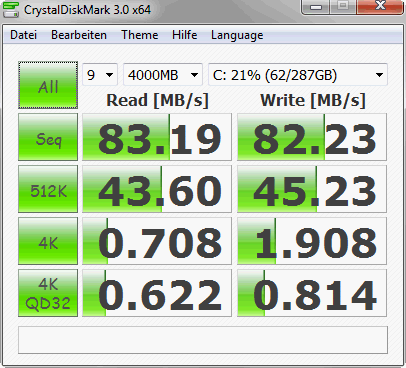Viewport: 406px width, 368px height.
Task: Click the 512K read result 43.60
Action: point(157,189)
